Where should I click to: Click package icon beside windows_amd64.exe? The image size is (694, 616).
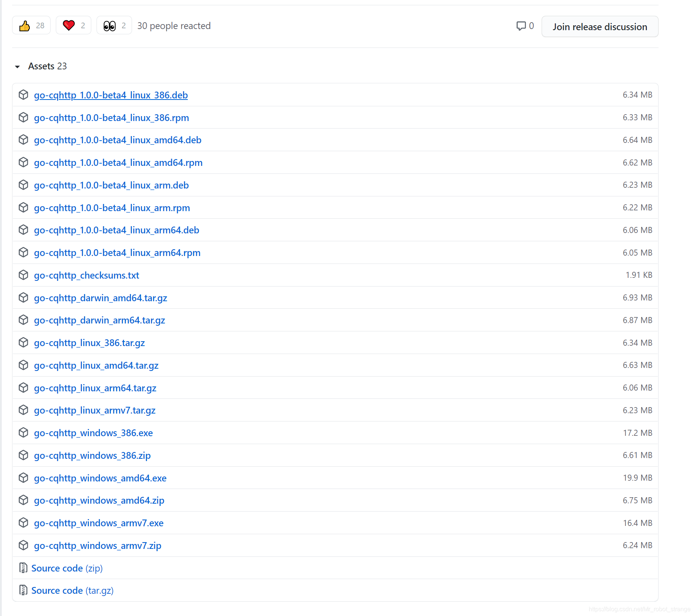pos(23,478)
